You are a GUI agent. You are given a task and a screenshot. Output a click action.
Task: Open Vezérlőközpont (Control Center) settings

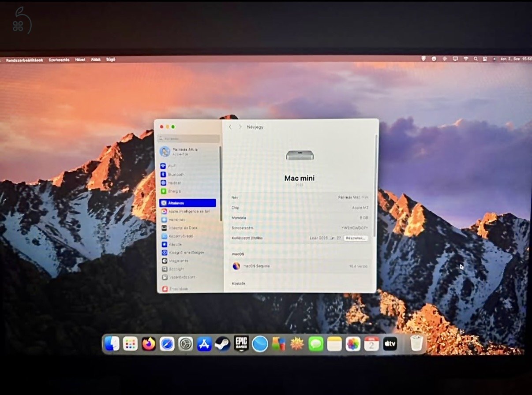coord(188,277)
